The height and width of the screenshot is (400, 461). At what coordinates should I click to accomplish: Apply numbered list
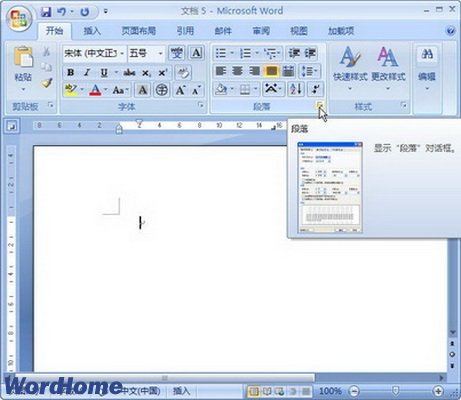tap(246, 53)
